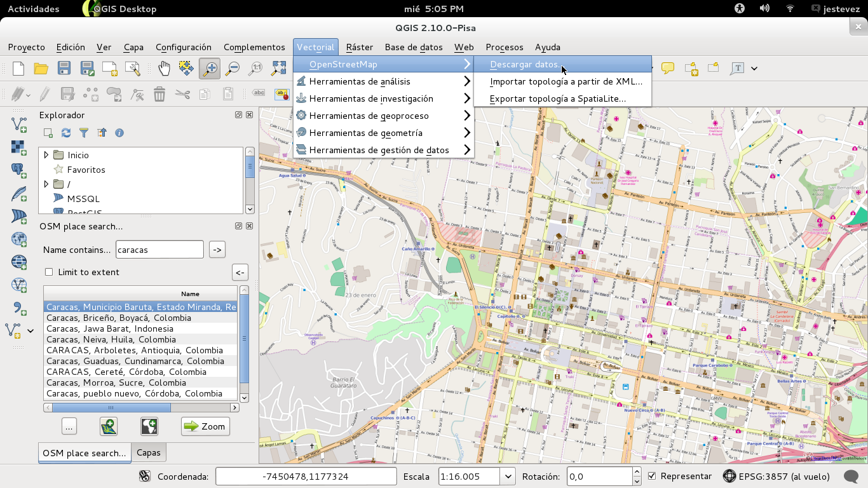Click the messages log bubble in status bar
The image size is (868, 488).
(851, 476)
